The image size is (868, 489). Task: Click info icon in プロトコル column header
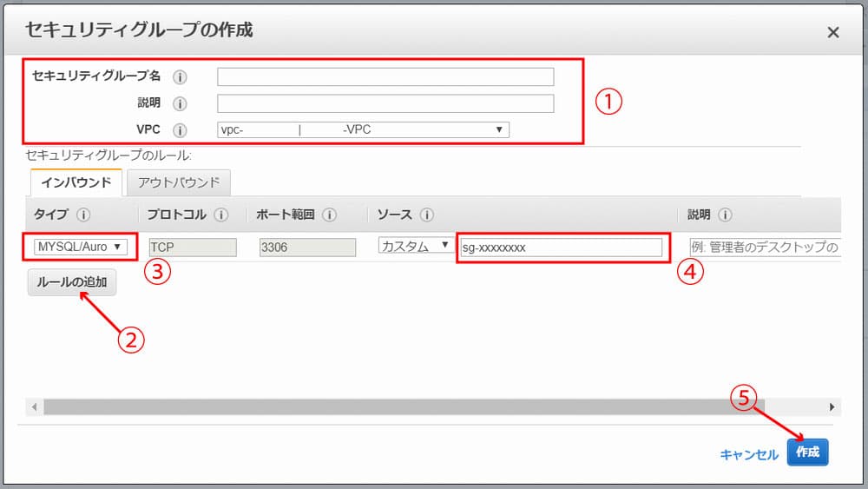(221, 215)
